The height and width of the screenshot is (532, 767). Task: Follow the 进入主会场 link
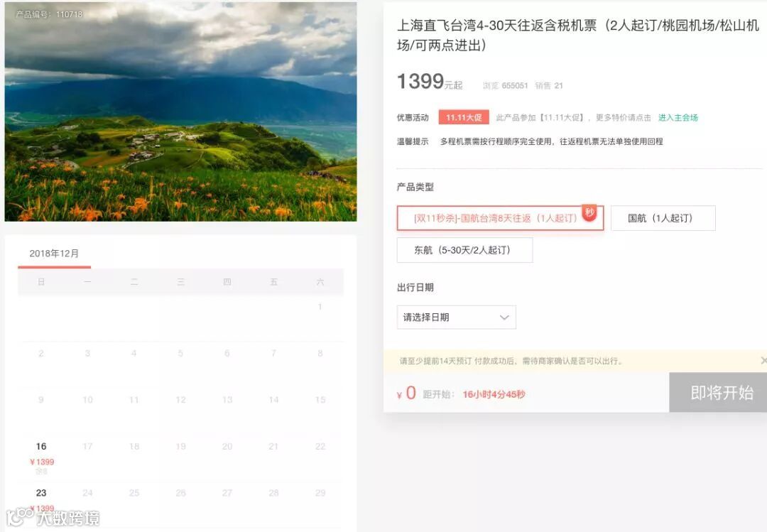tap(678, 117)
